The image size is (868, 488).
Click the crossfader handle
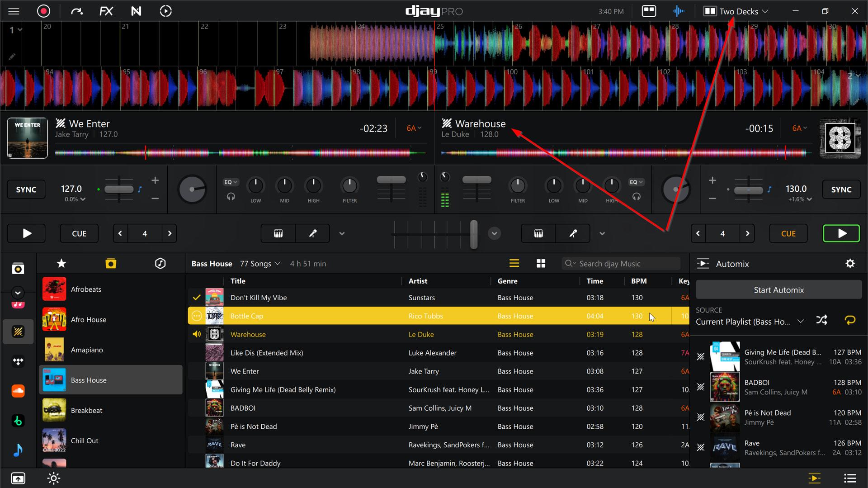click(473, 234)
